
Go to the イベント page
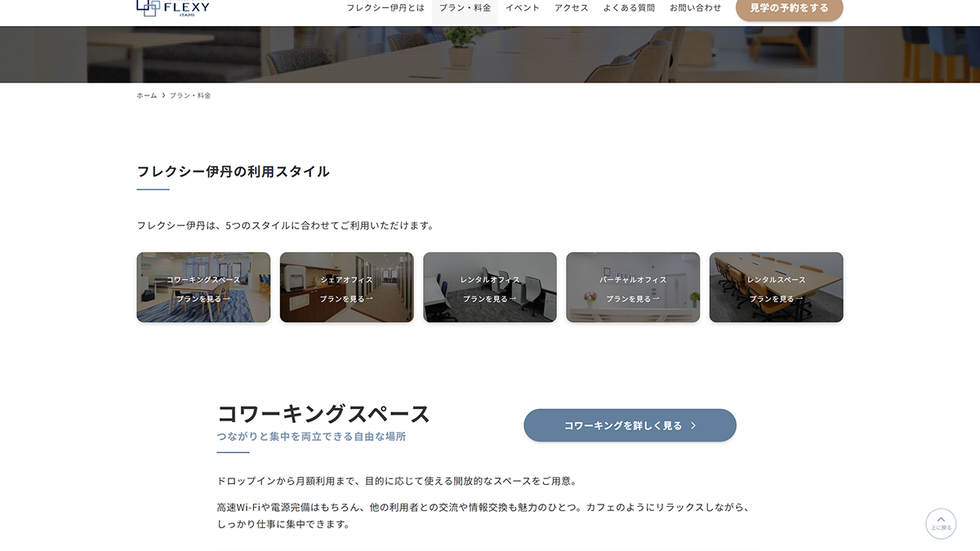[523, 8]
